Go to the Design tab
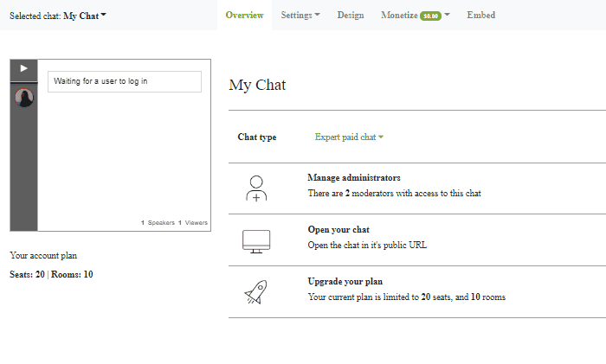Screen dimensions: 606x364 click(351, 16)
